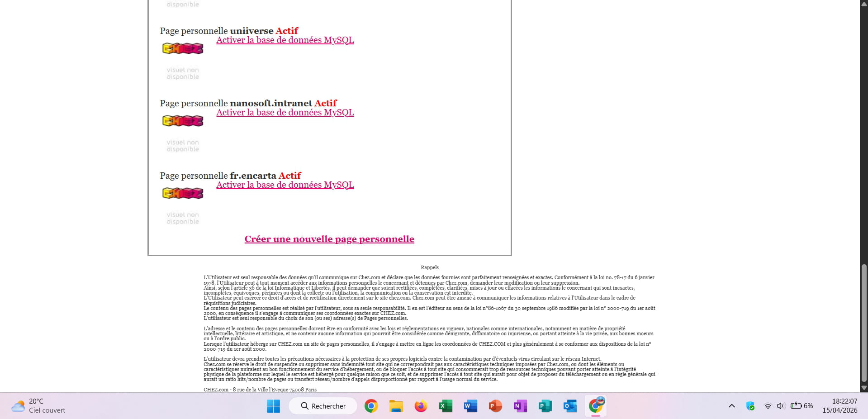The height and width of the screenshot is (419, 868).
Task: Follow 'Créer une nouvelle page personnelle' link
Action: [x=329, y=239]
